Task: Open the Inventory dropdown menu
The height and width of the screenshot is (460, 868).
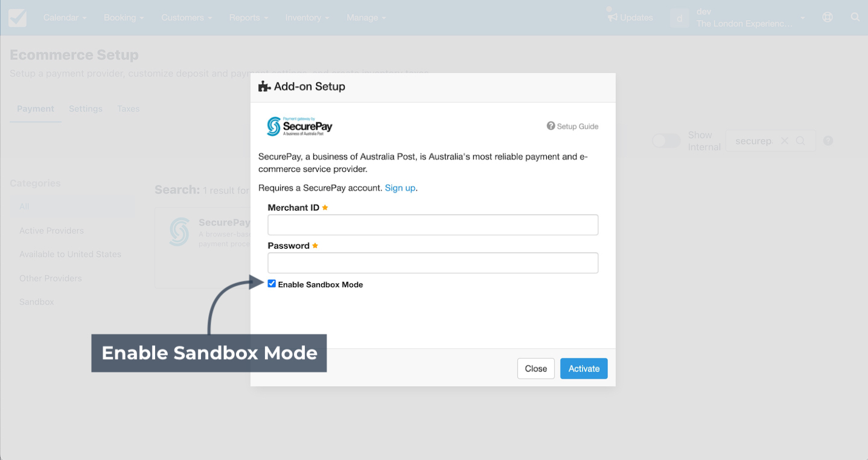Action: tap(307, 18)
